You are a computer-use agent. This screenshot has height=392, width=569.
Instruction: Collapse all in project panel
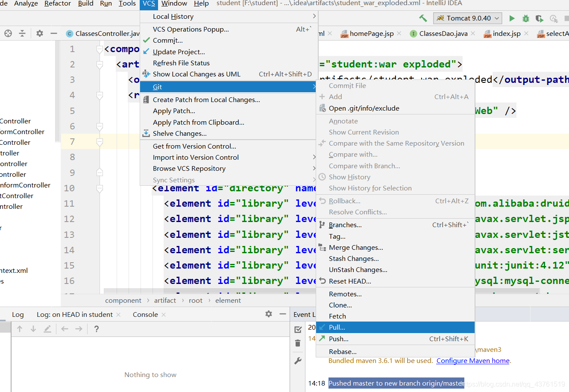22,33
